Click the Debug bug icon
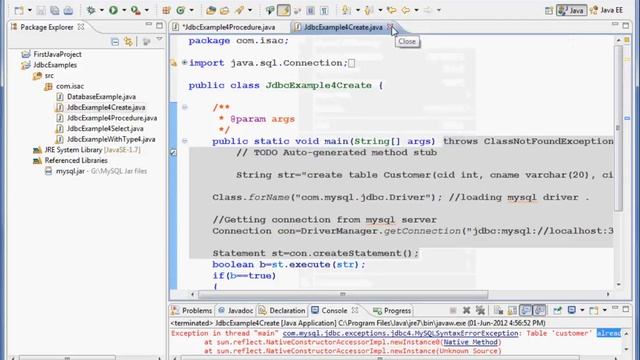Image resolution: width=640 pixels, height=360 pixels. coord(91,10)
